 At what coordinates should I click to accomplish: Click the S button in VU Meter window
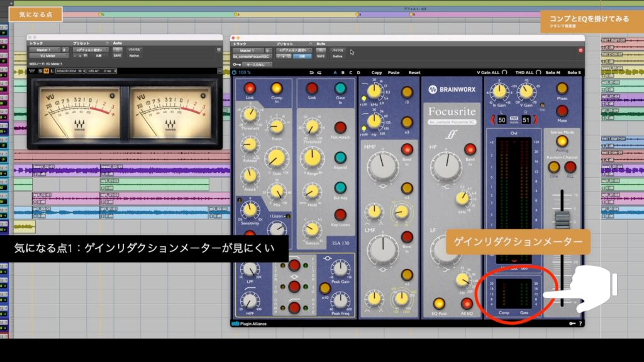click(40, 71)
